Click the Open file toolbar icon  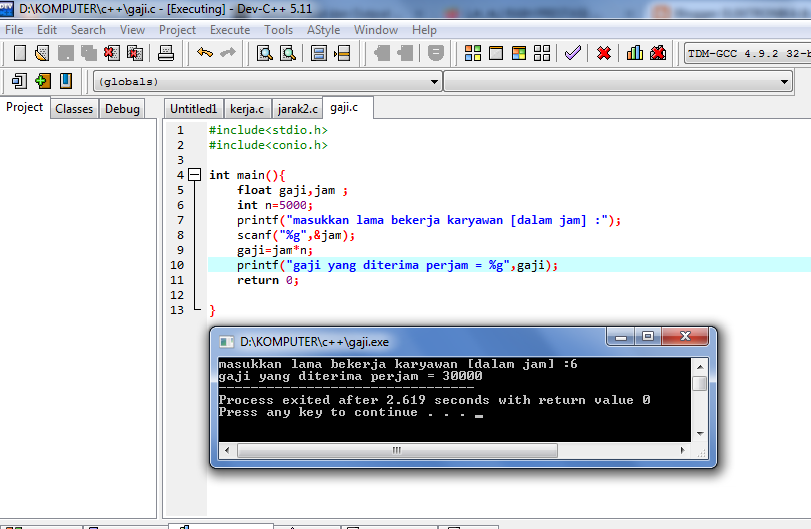42,53
